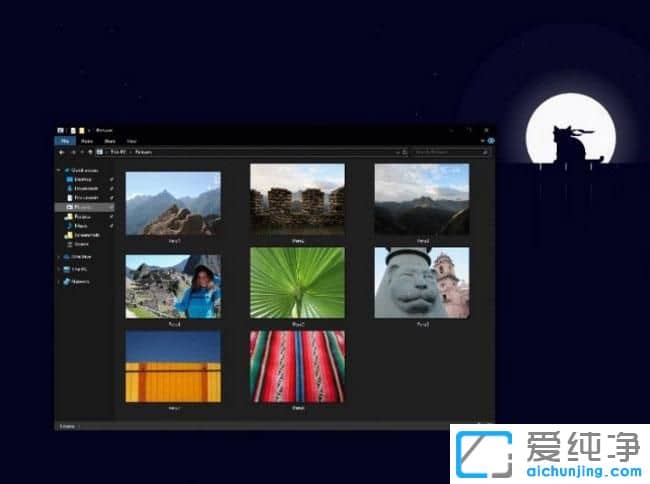Click the New folder icon in title bar
This screenshot has width=650, height=484.
(82, 131)
